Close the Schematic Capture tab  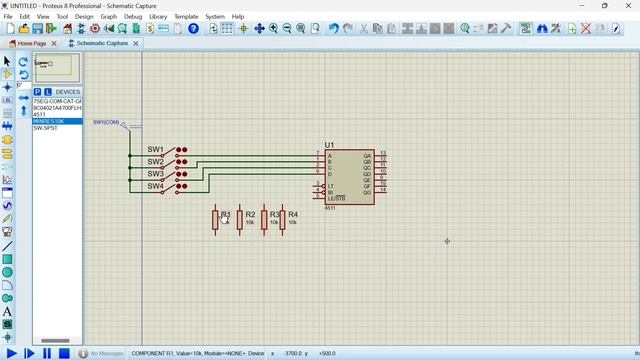136,43
